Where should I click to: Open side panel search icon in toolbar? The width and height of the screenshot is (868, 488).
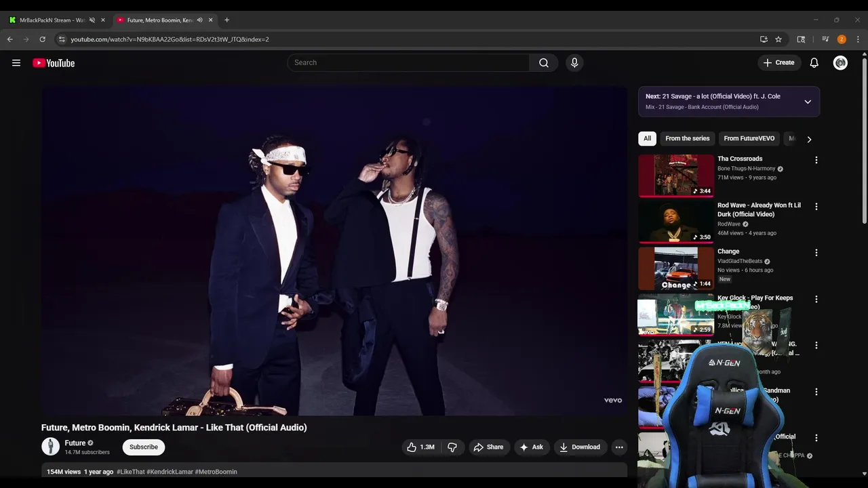(801, 39)
